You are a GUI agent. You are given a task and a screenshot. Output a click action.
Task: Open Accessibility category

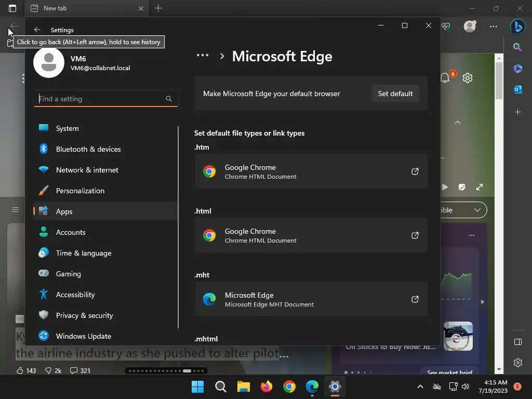point(105,295)
